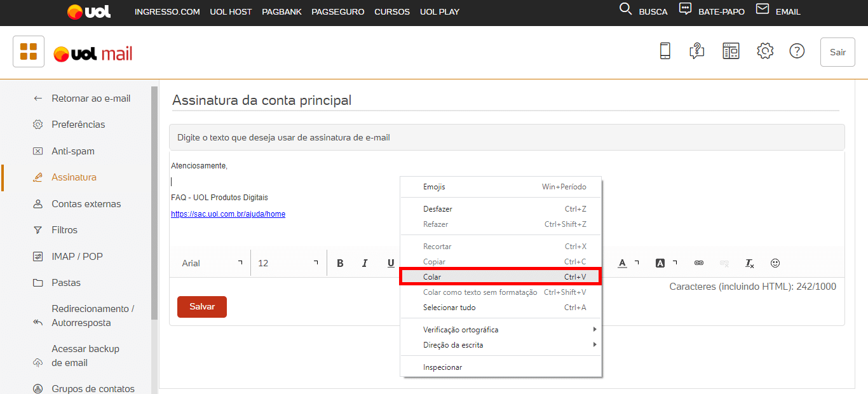Toggle underline formatting

click(x=391, y=263)
